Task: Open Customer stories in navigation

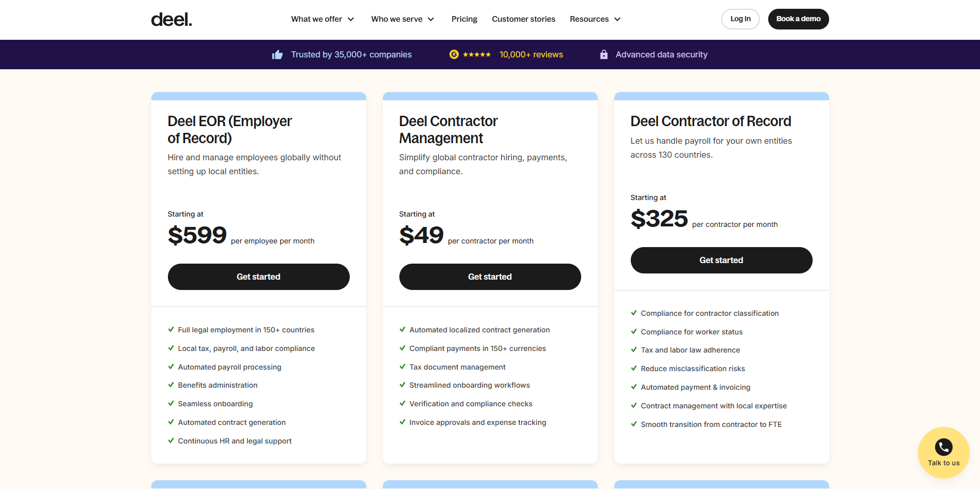Action: click(x=523, y=19)
